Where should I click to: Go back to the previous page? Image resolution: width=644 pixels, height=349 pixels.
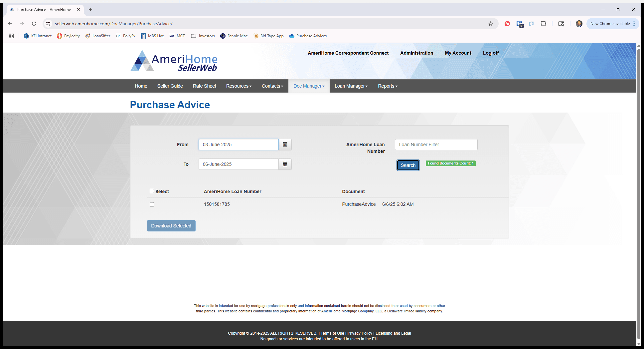click(x=10, y=24)
